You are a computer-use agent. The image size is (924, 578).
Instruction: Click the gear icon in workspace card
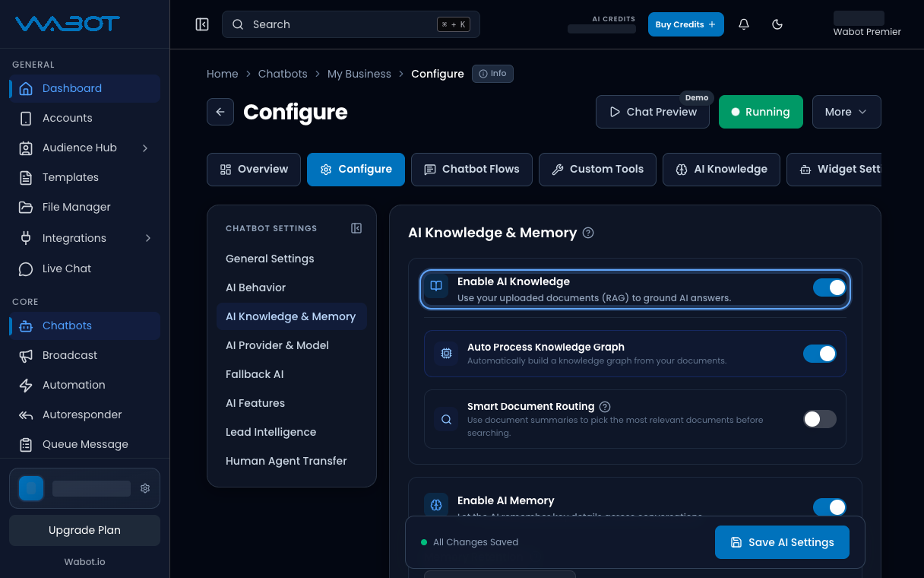tap(145, 488)
